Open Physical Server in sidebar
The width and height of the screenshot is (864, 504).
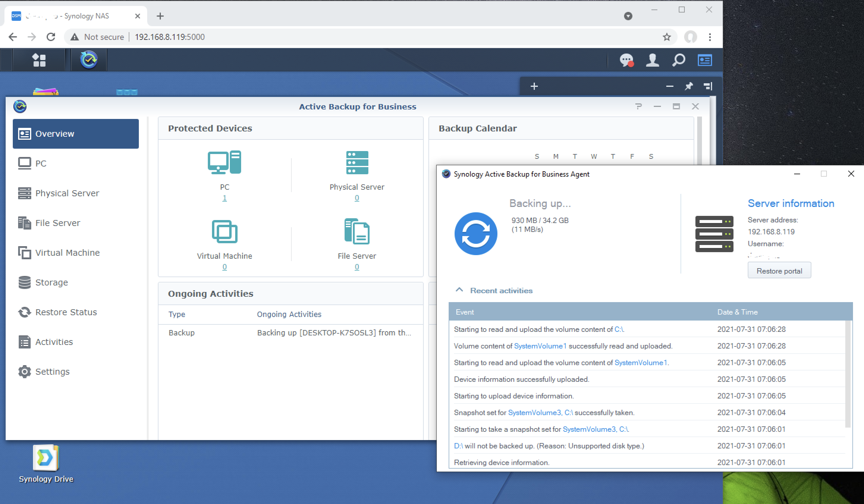pyautogui.click(x=76, y=193)
